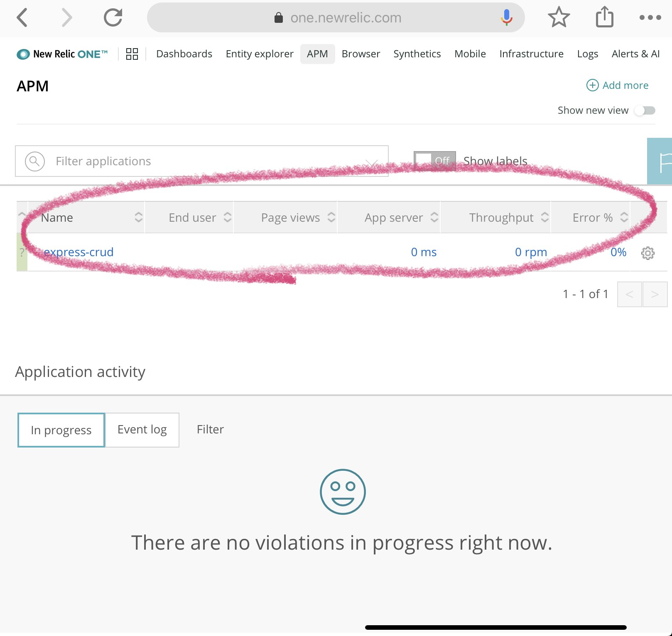Click the search magnifier in Filter applications
Image resolution: width=672 pixels, height=636 pixels.
[x=35, y=161]
